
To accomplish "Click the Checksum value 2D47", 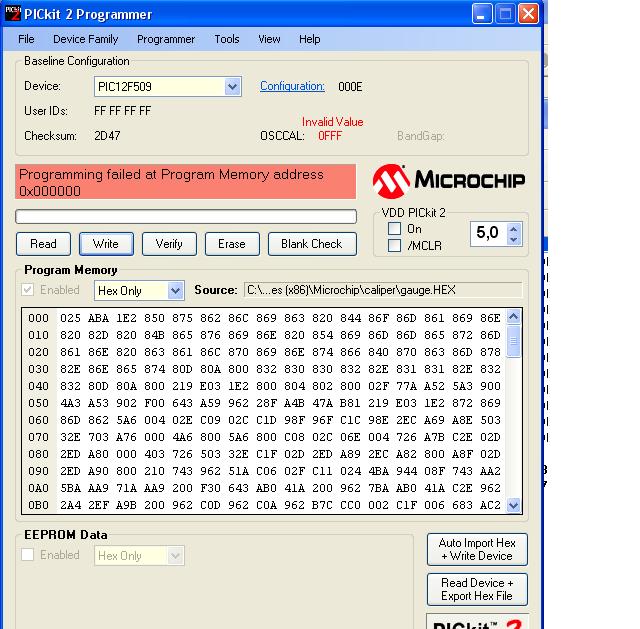I will 107,136.
